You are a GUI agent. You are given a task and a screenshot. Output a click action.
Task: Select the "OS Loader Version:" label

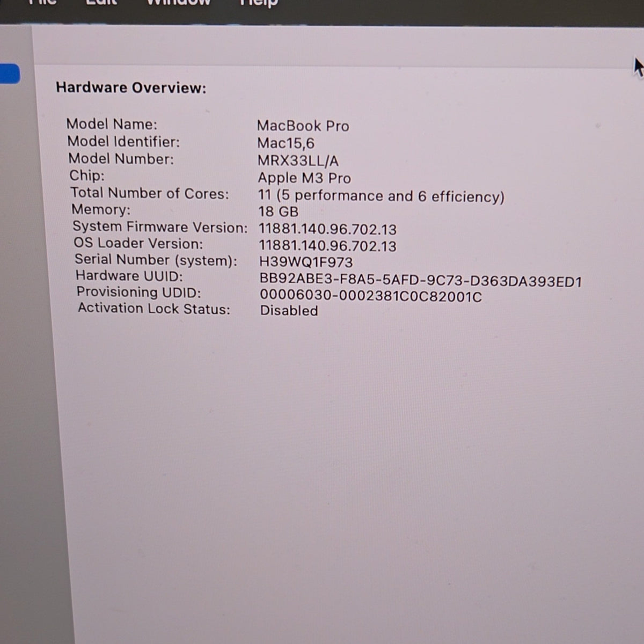138,243
